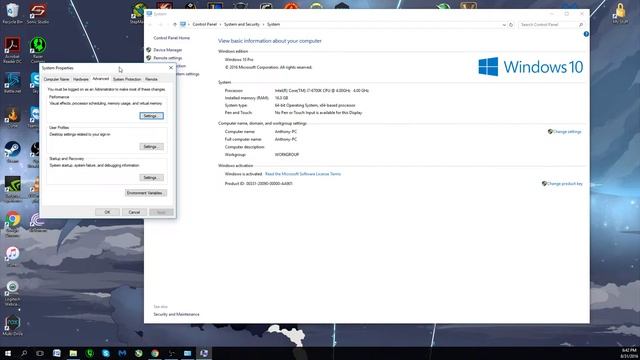Image resolution: width=640 pixels, height=360 pixels.
Task: Click OK in System Properties
Action: coord(107,212)
